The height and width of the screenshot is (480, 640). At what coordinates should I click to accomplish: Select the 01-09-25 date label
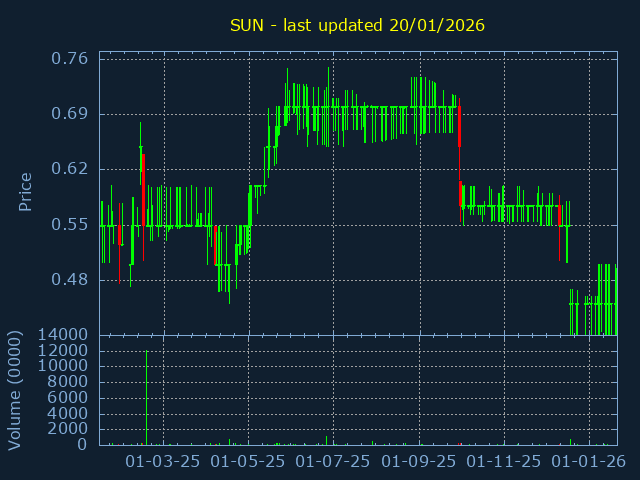pos(419,462)
